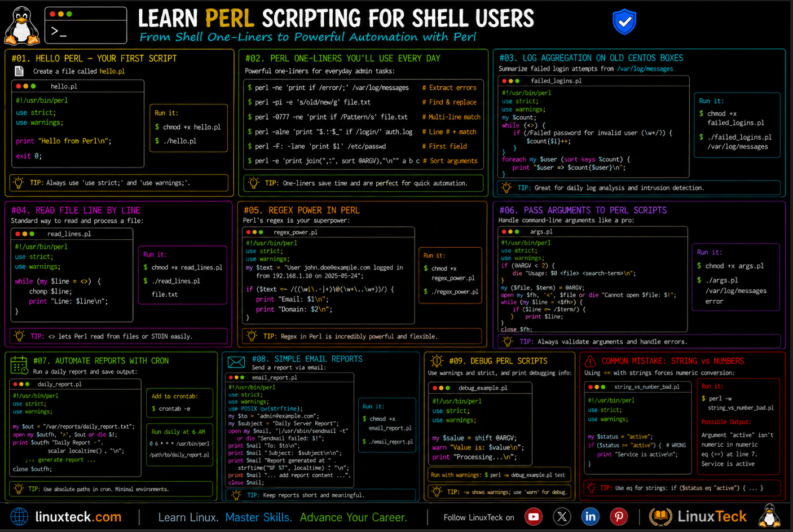Click the email_report.pl window title
This screenshot has width=793, height=532.
point(274,377)
